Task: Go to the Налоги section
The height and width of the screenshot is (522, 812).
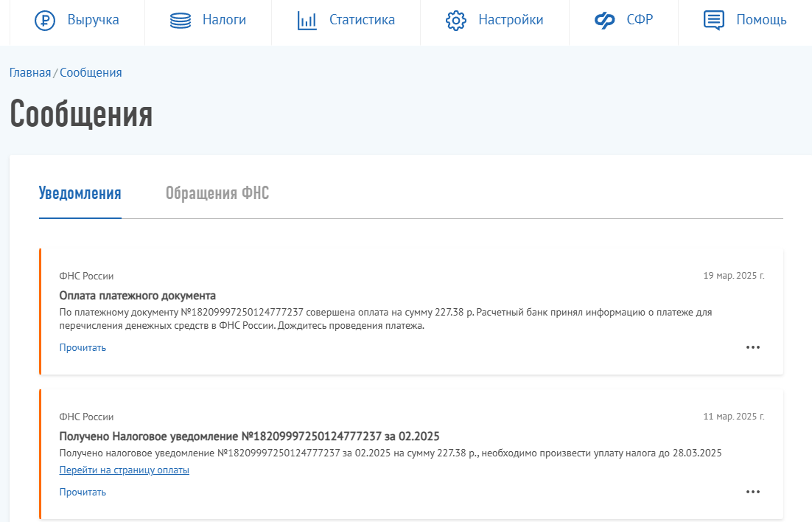Action: (x=224, y=20)
